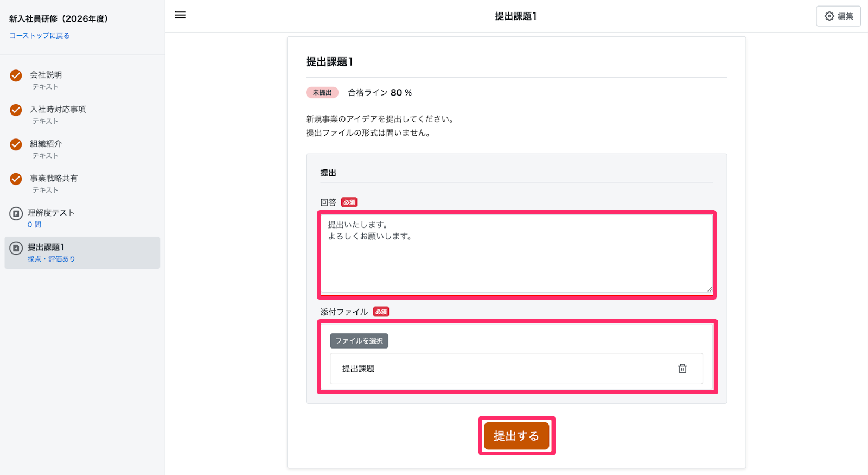The image size is (868, 475).
Task: Click the answer text area resize handle
Action: 709,289
